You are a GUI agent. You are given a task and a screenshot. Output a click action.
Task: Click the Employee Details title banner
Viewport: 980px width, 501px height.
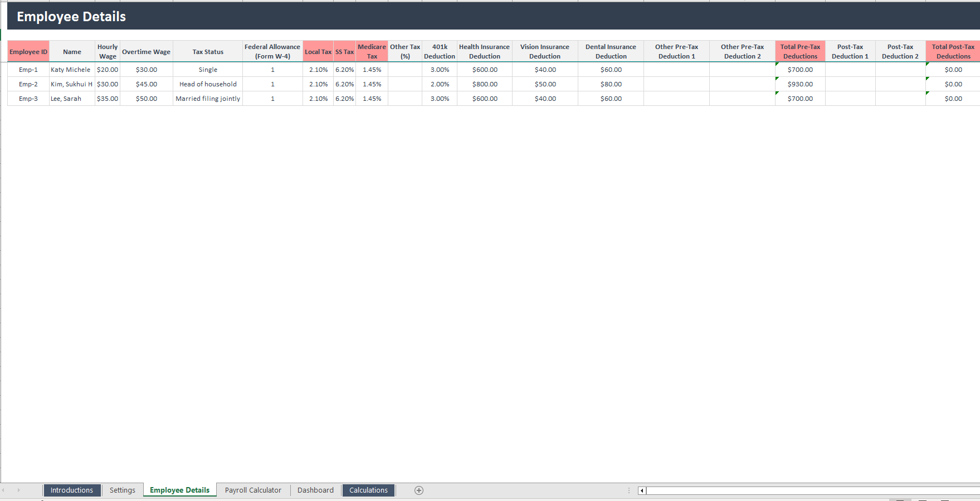click(494, 16)
